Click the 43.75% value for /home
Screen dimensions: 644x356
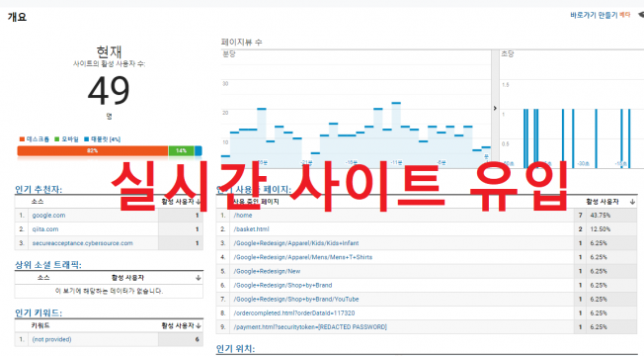click(601, 215)
